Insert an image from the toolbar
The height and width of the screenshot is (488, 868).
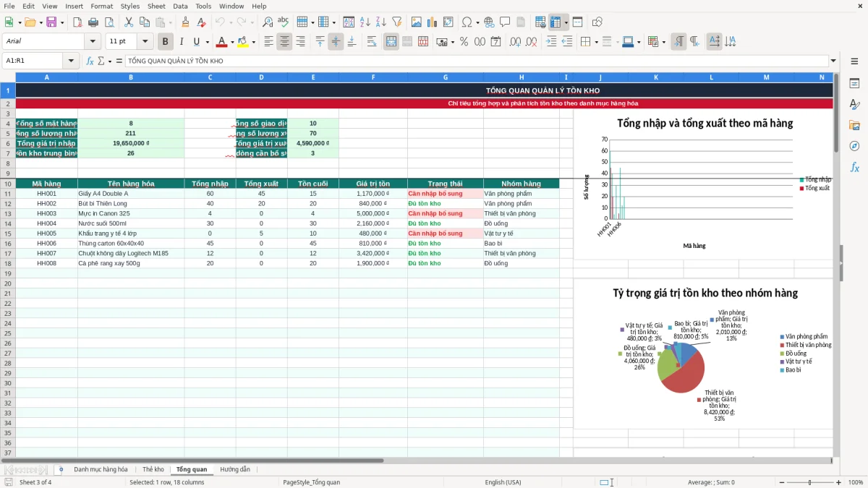[417, 22]
